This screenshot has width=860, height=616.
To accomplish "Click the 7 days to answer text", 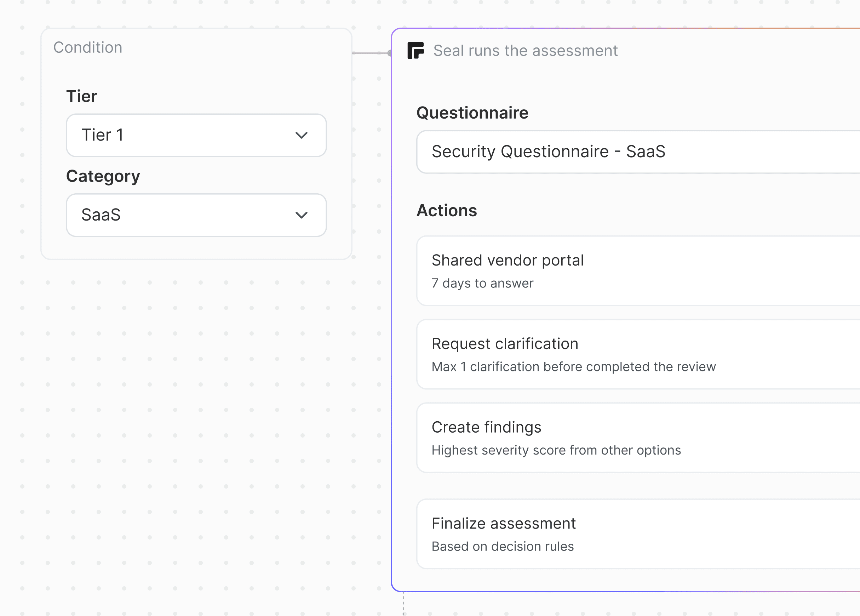I will click(x=482, y=283).
